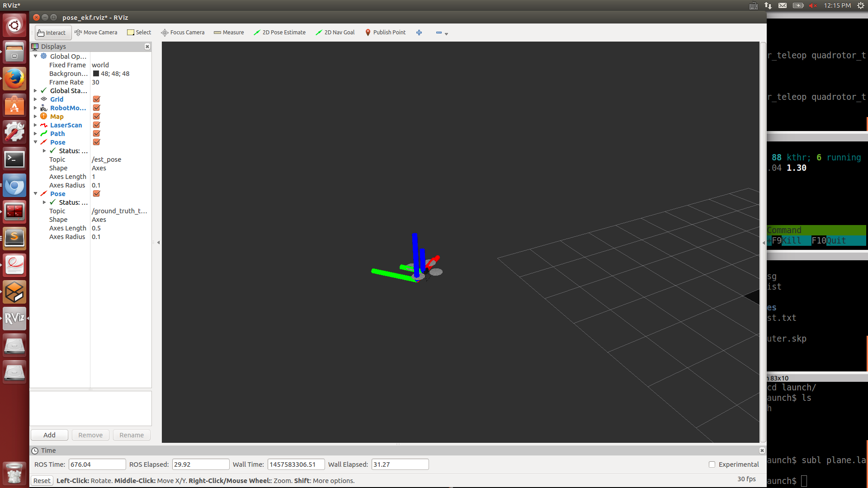This screenshot has height=488, width=868.
Task: Click the RobotModel display icon
Action: click(44, 108)
